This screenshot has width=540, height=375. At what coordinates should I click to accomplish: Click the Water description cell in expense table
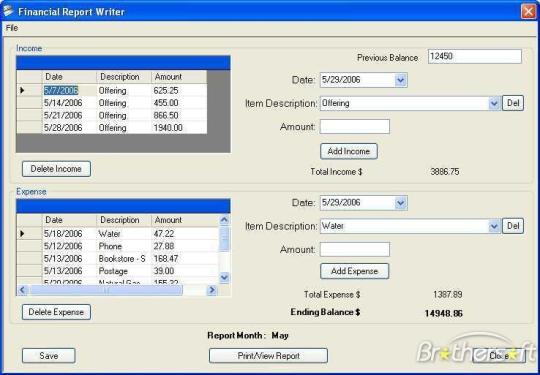tap(124, 234)
